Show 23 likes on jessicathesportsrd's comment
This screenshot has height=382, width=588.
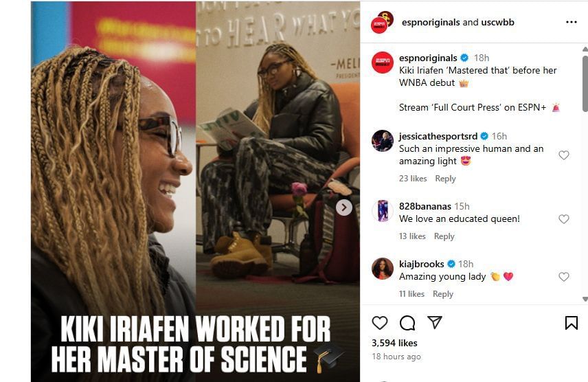[x=413, y=179]
